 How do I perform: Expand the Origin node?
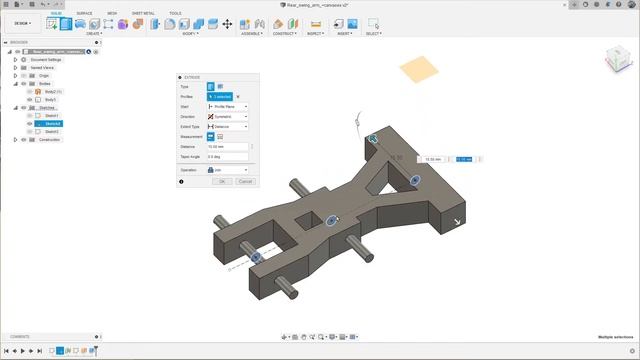(x=16, y=76)
